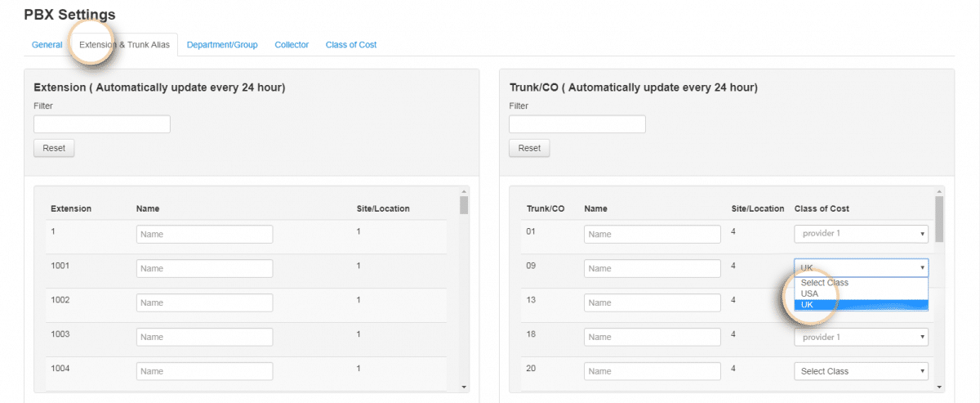Click the Extension filter input field

pyautogui.click(x=102, y=124)
